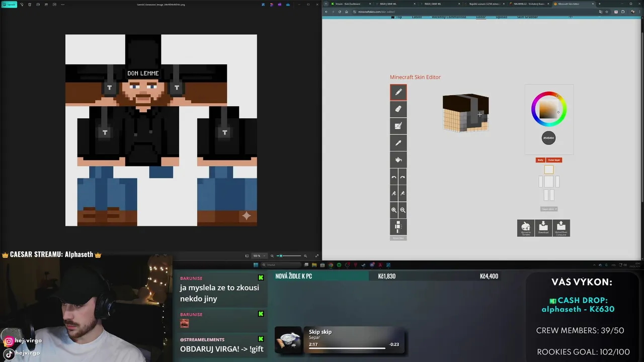Click the Upload button in image viewer

[x=9, y=5]
